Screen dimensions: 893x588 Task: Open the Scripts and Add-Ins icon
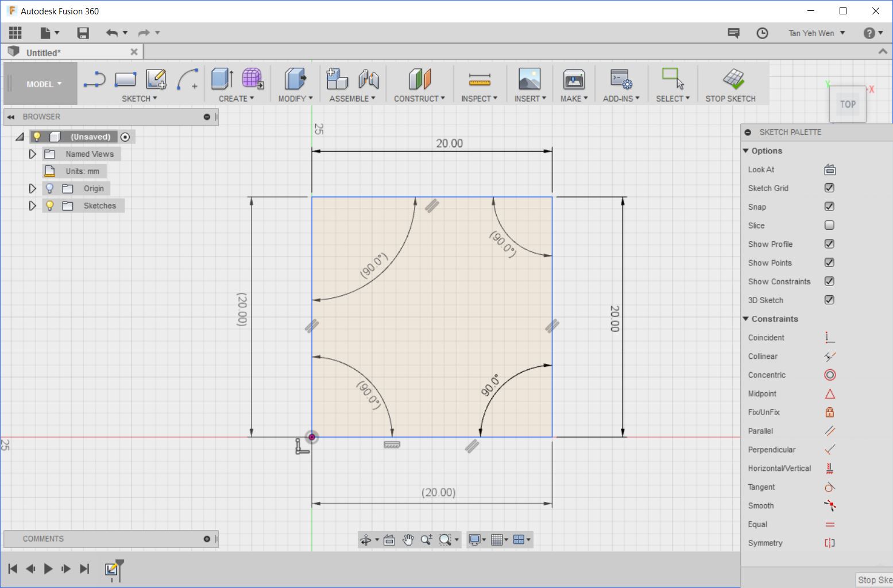coord(621,79)
